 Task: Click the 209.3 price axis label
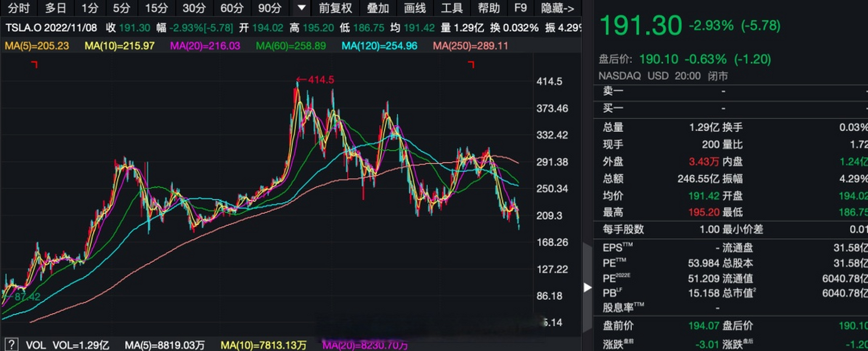[549, 216]
